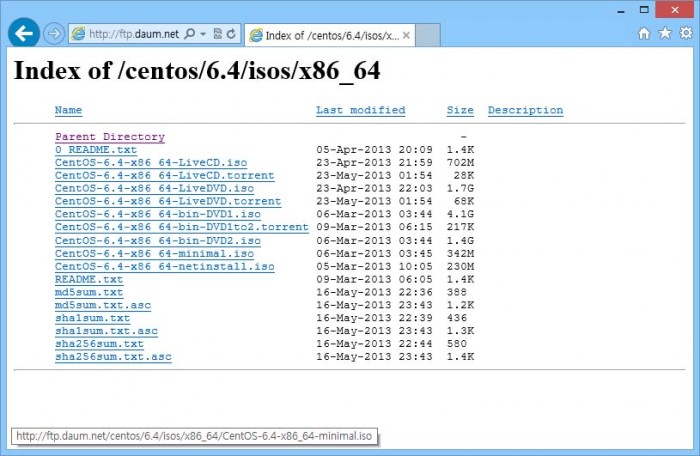Download CentOS-6.4-x86_64-bin-DVD1.iso
The image size is (700, 456).
pyautogui.click(x=158, y=214)
